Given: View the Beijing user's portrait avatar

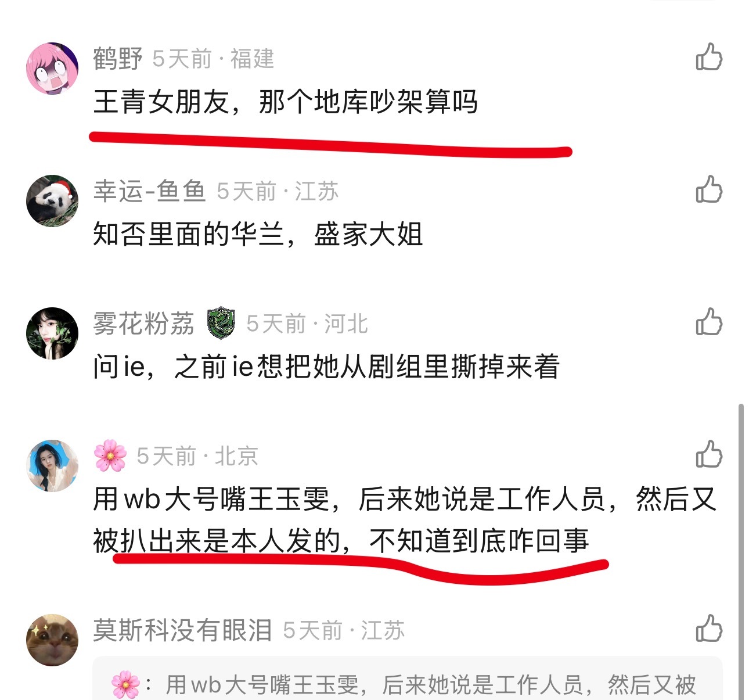Looking at the screenshot, I should pyautogui.click(x=52, y=465).
